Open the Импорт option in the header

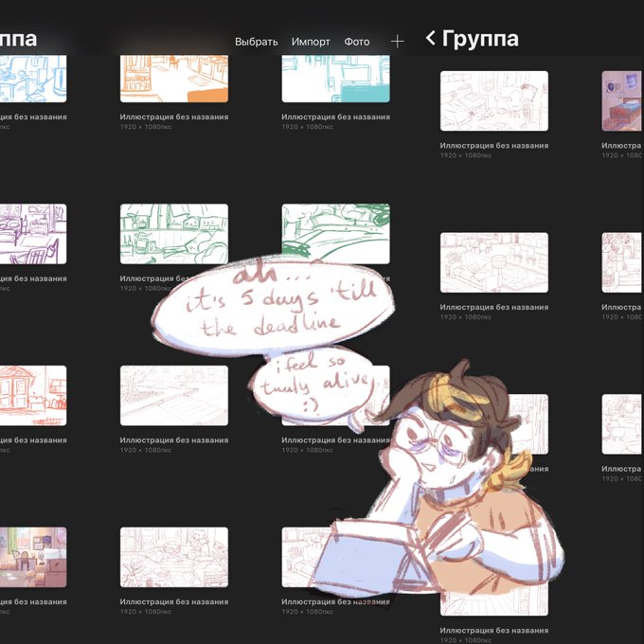[x=311, y=42]
